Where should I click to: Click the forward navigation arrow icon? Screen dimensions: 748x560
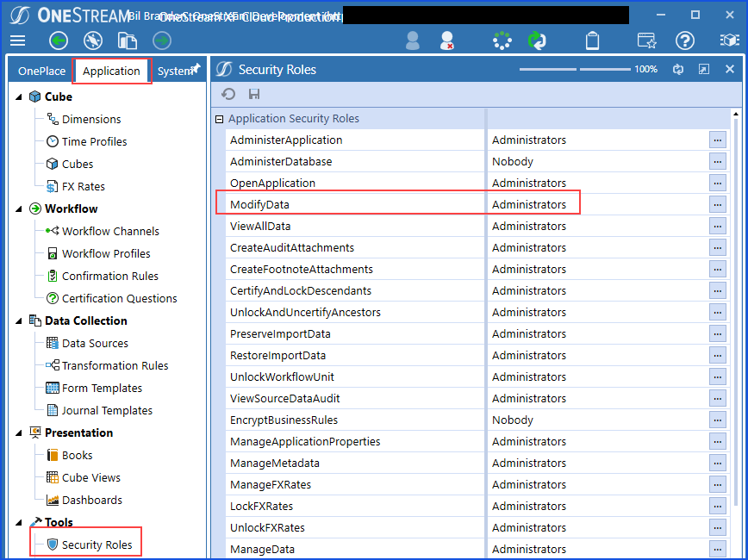pos(162,40)
